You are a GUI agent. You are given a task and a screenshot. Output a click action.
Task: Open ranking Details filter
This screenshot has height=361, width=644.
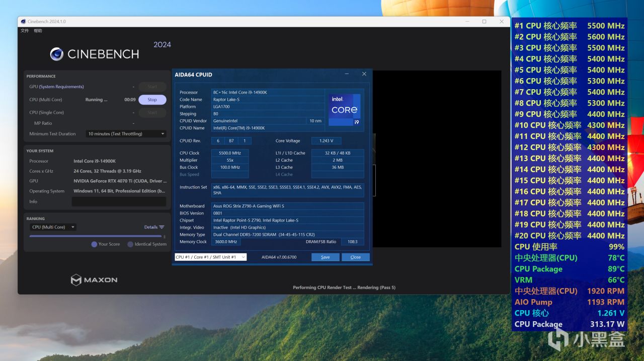click(x=154, y=227)
